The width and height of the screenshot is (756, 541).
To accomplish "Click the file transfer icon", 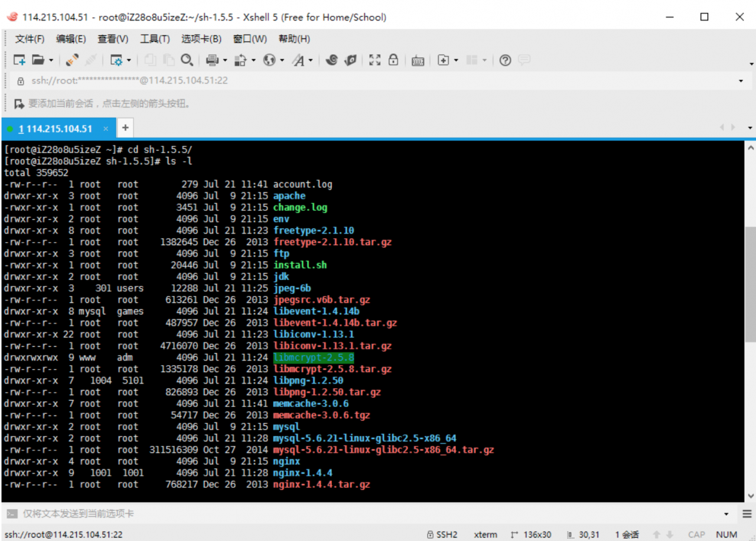I will [x=240, y=60].
